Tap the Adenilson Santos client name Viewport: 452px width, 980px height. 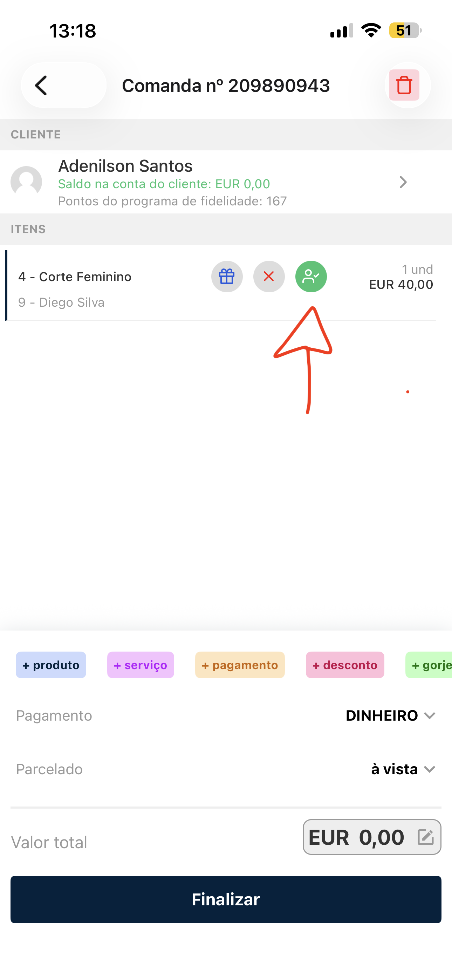[x=125, y=166]
